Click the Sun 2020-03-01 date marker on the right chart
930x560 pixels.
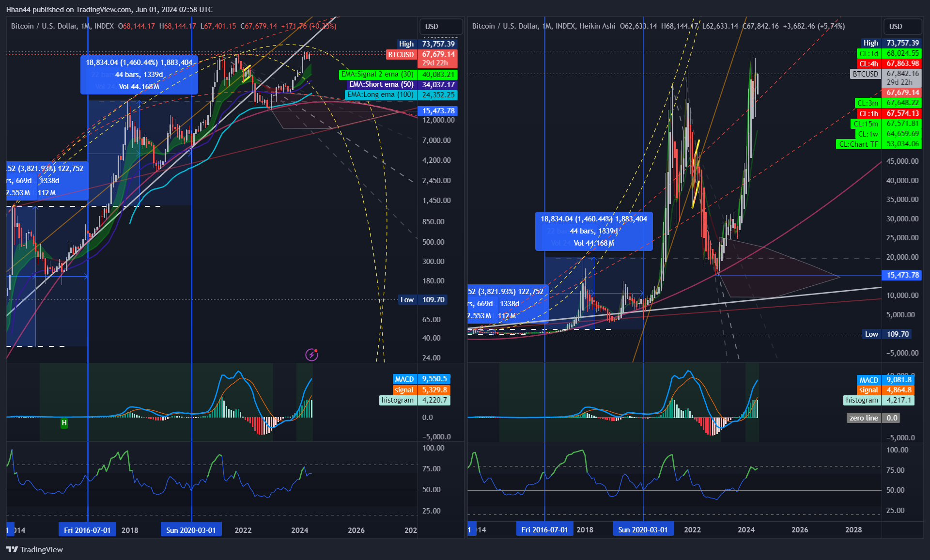pyautogui.click(x=643, y=529)
